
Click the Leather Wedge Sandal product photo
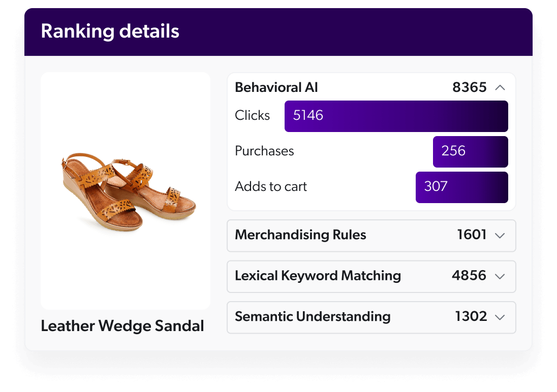point(125,190)
